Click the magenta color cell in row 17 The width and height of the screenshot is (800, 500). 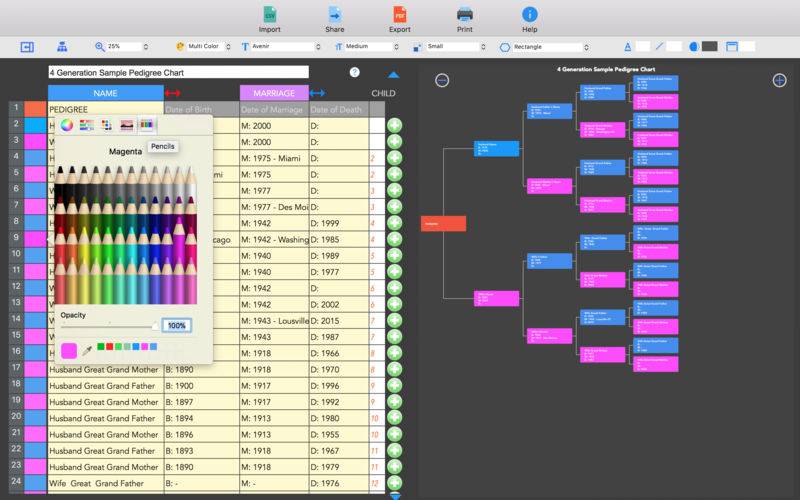click(35, 369)
